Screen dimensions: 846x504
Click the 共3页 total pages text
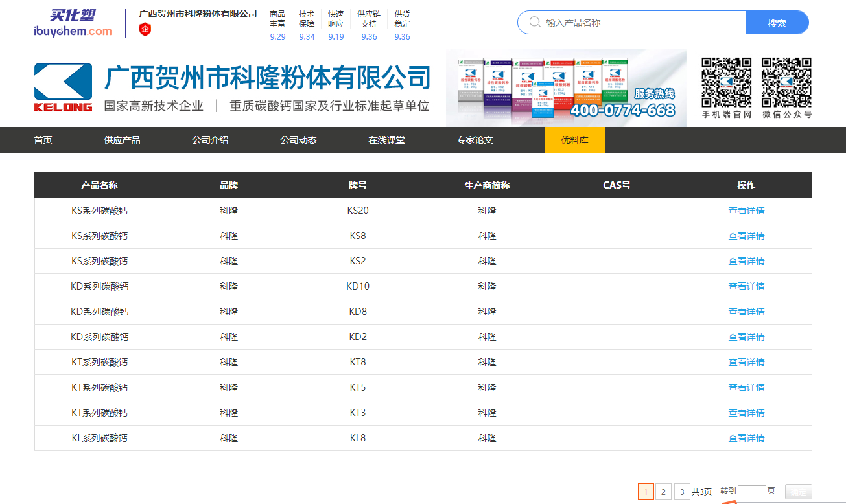pos(701,492)
